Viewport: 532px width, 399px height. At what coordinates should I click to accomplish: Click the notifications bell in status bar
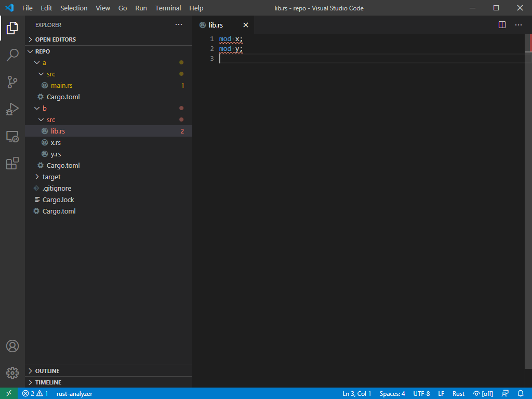521,393
